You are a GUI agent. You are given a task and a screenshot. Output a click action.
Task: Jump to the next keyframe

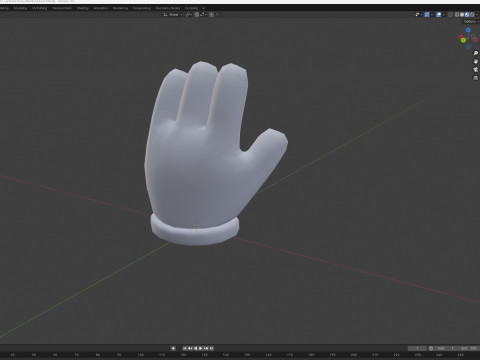click(206, 348)
